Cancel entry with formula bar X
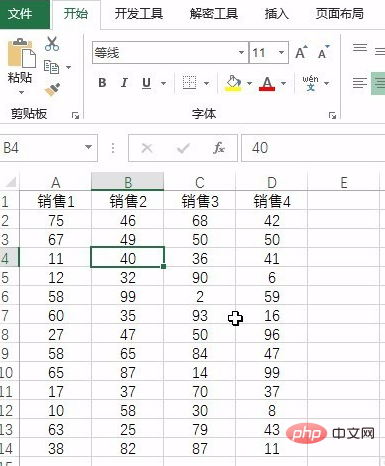The width and height of the screenshot is (385, 466). (x=147, y=148)
